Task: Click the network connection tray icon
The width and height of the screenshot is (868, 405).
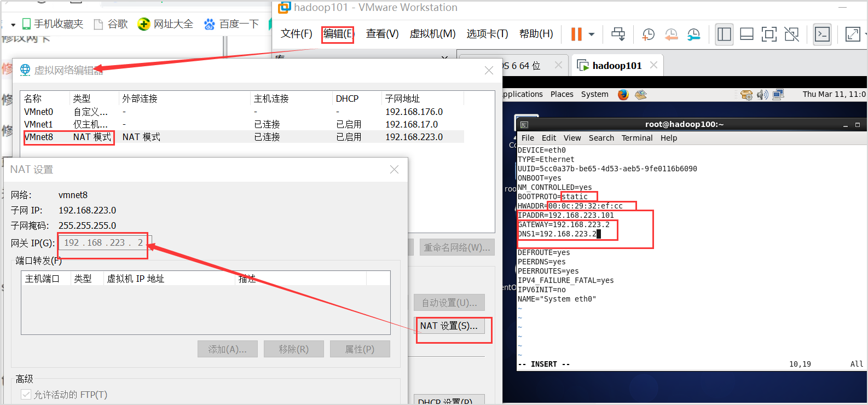Action: pos(778,94)
